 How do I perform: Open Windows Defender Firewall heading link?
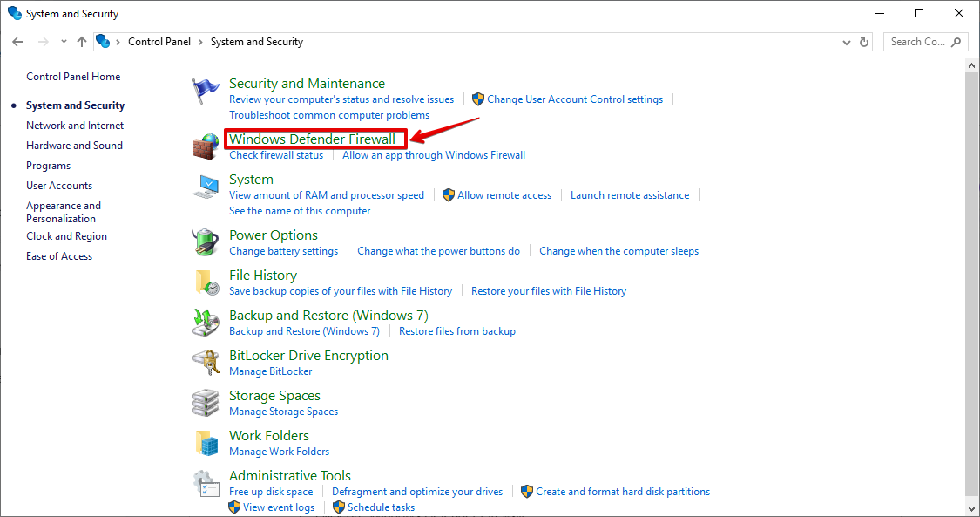[x=312, y=139]
